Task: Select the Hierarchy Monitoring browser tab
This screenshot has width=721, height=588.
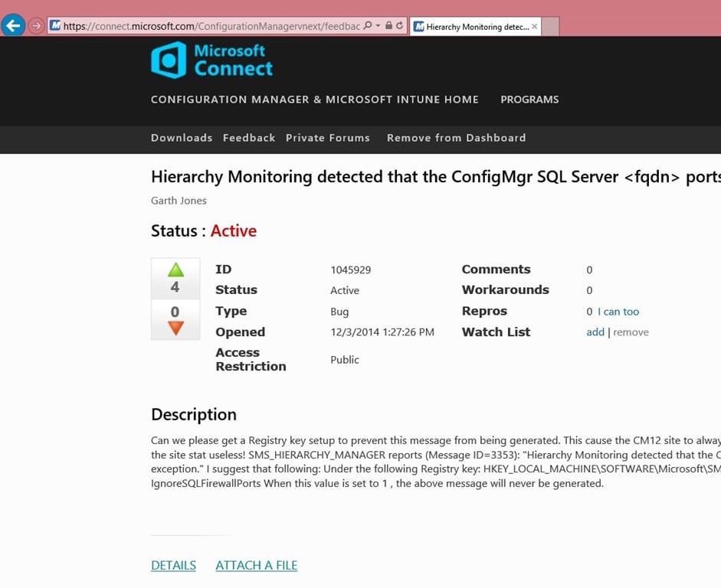Action: [476, 27]
